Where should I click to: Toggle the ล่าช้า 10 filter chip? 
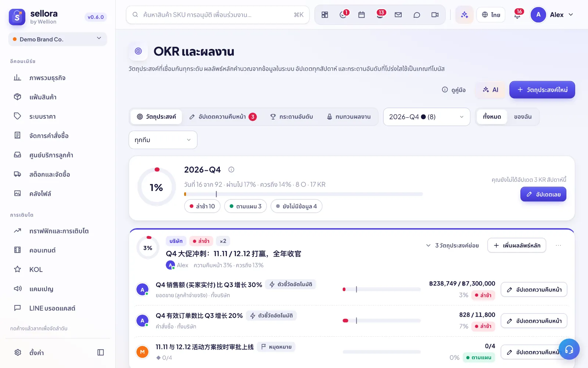click(202, 206)
